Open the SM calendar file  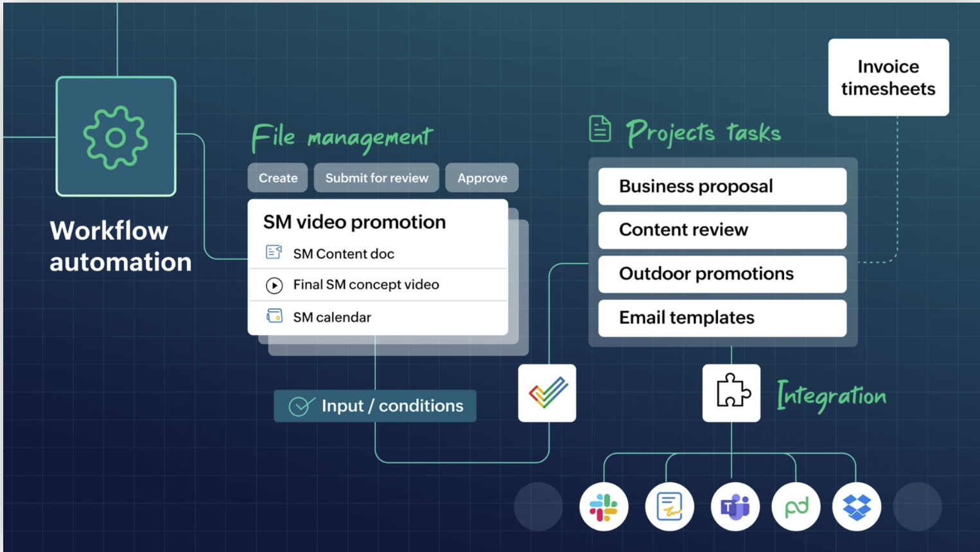click(332, 317)
